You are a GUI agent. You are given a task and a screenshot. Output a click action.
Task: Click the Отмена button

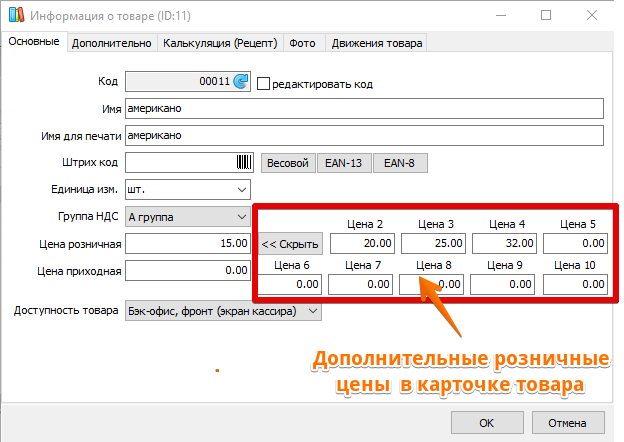(x=568, y=423)
